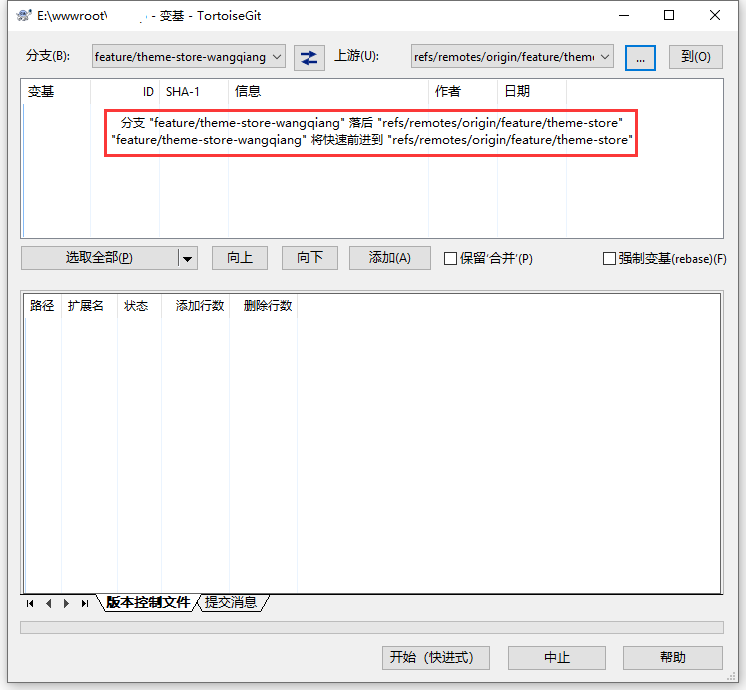Click the 添加(A) button
The image size is (746, 690).
click(390, 258)
